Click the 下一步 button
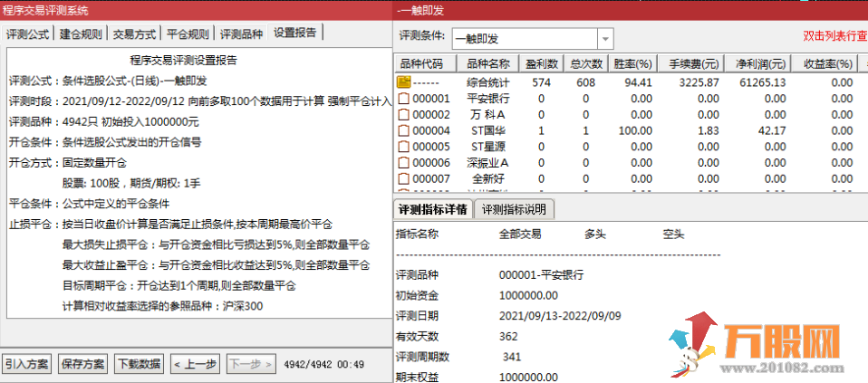Viewport: 868px width, 383px height. 250,364
